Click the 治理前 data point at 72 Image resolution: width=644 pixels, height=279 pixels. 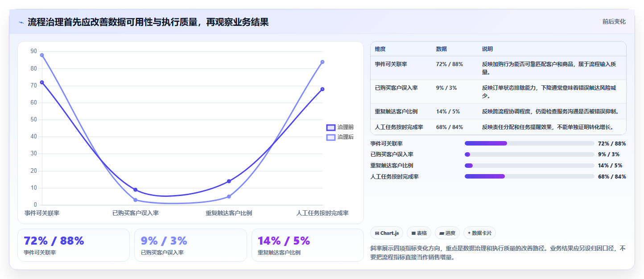click(42, 82)
